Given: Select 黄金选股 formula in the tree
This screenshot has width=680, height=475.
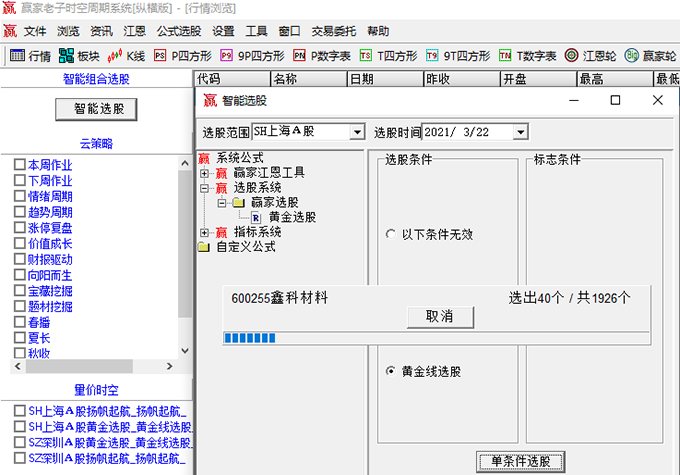Looking at the screenshot, I should coord(292,216).
